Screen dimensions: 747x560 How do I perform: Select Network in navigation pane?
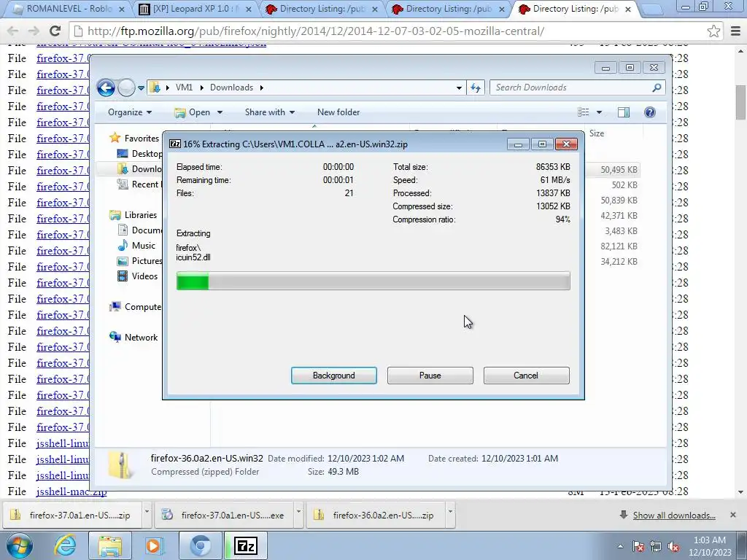(134, 337)
